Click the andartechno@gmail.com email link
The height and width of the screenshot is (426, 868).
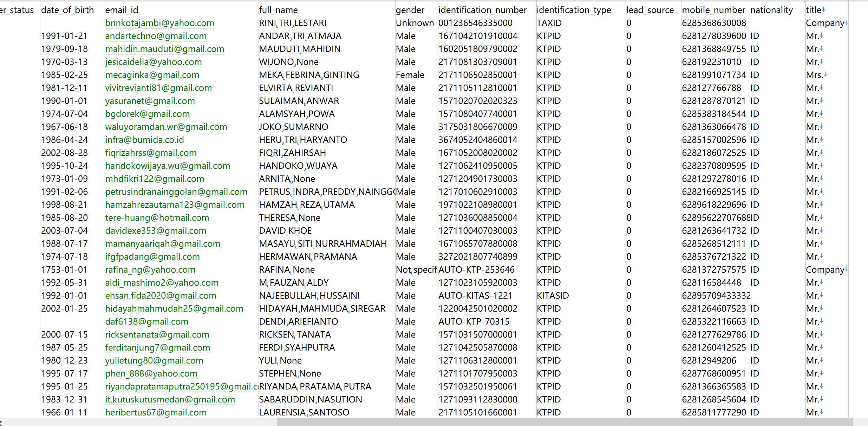pyautogui.click(x=156, y=36)
